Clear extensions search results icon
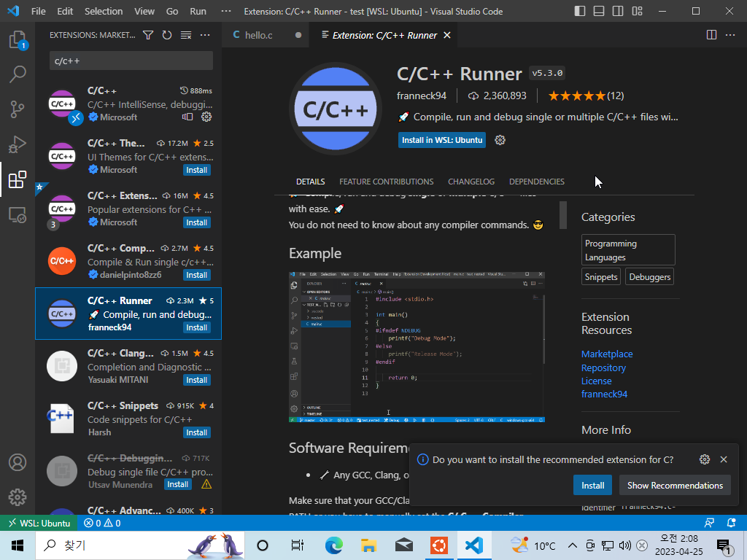 coord(186,35)
